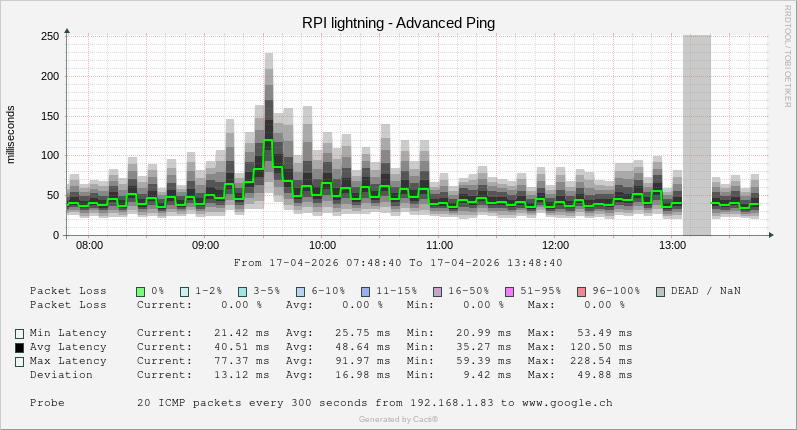This screenshot has height=430, width=797.
Task: Click the 1-2% packet loss legend swatch
Action: pos(185,291)
